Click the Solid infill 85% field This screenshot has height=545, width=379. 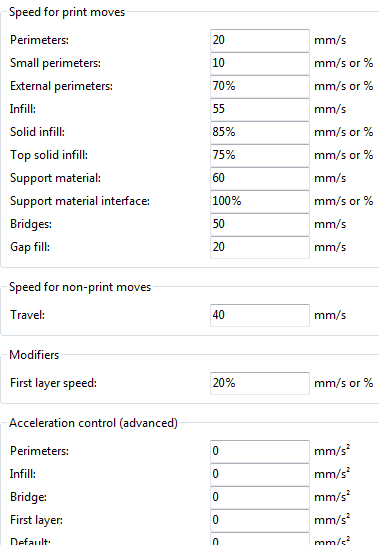coord(260,132)
